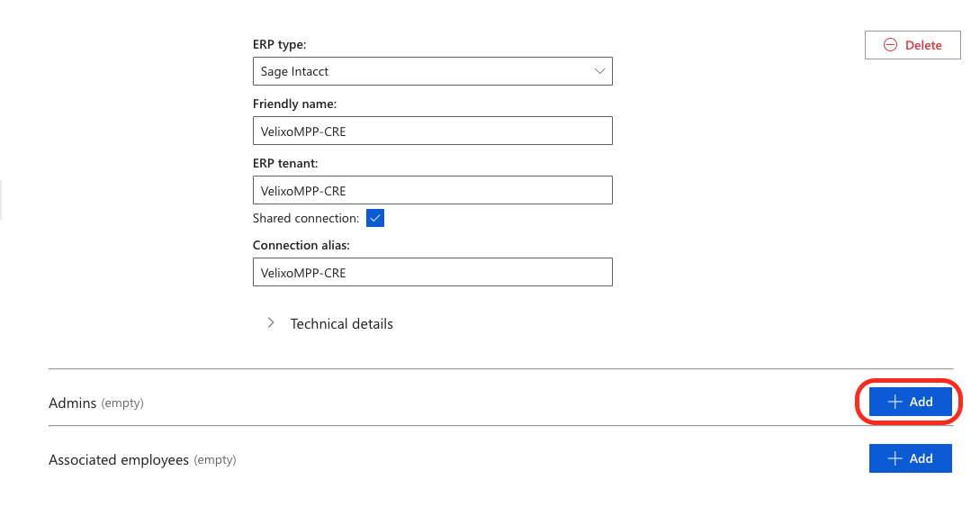Select the Connection alias text box
The width and height of the screenshot is (980, 507).
[x=432, y=272]
